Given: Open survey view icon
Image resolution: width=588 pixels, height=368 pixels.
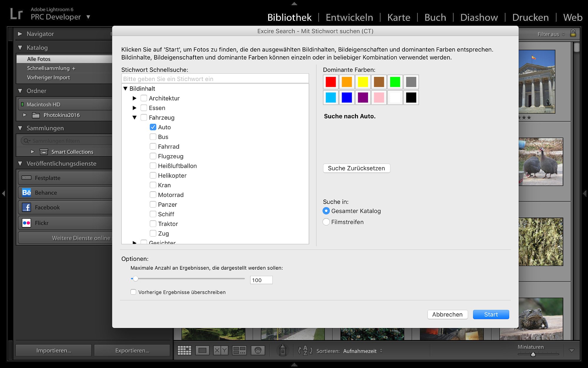Looking at the screenshot, I should [x=239, y=350].
